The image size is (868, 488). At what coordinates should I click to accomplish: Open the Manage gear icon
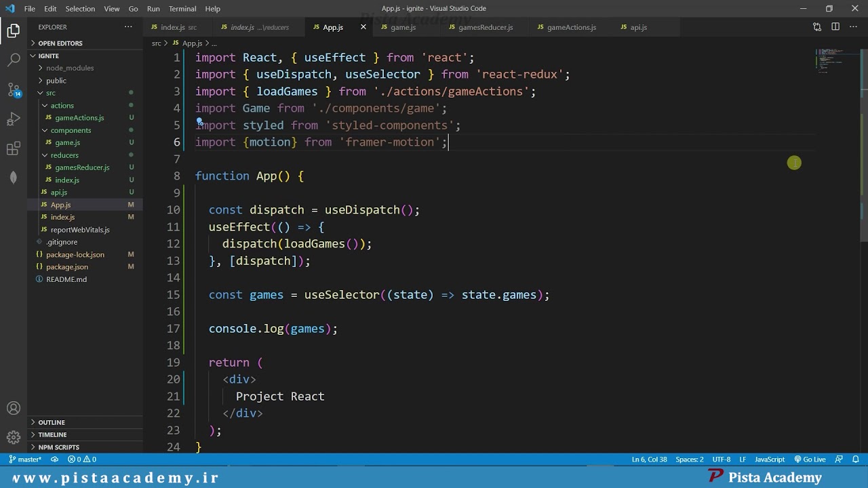pos(14,437)
